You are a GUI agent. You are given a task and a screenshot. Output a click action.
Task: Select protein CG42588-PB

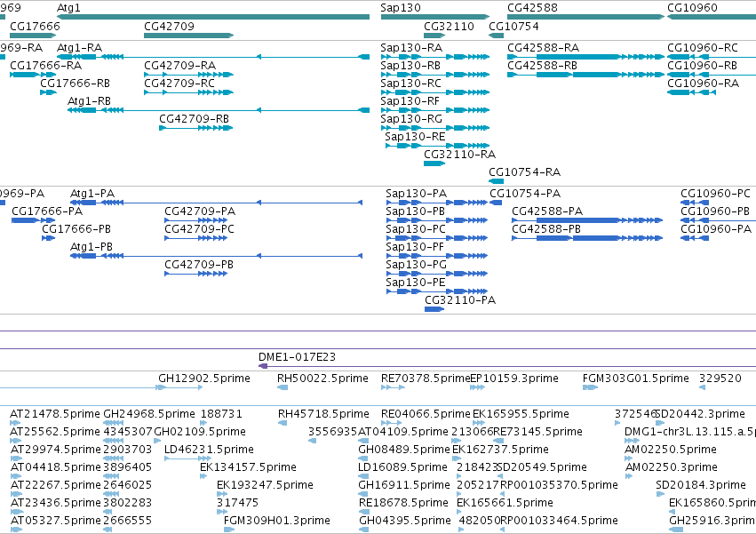pyautogui.click(x=587, y=238)
